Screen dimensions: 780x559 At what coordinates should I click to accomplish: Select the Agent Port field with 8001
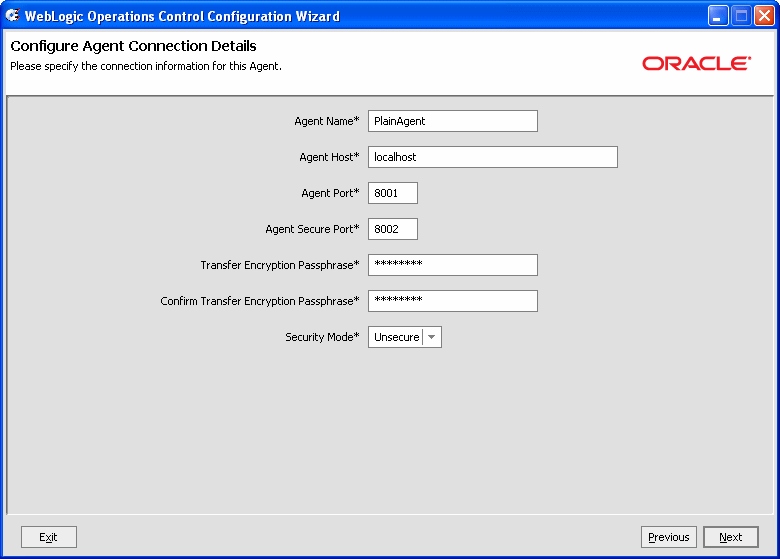click(392, 193)
